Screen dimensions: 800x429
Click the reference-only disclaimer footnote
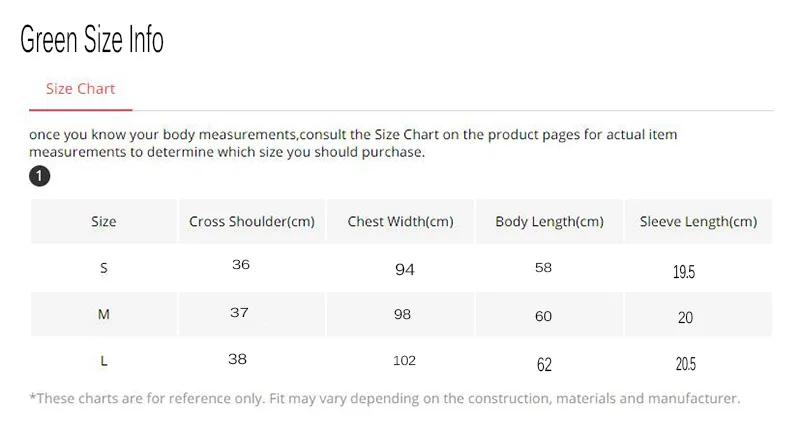pyautogui.click(x=385, y=399)
